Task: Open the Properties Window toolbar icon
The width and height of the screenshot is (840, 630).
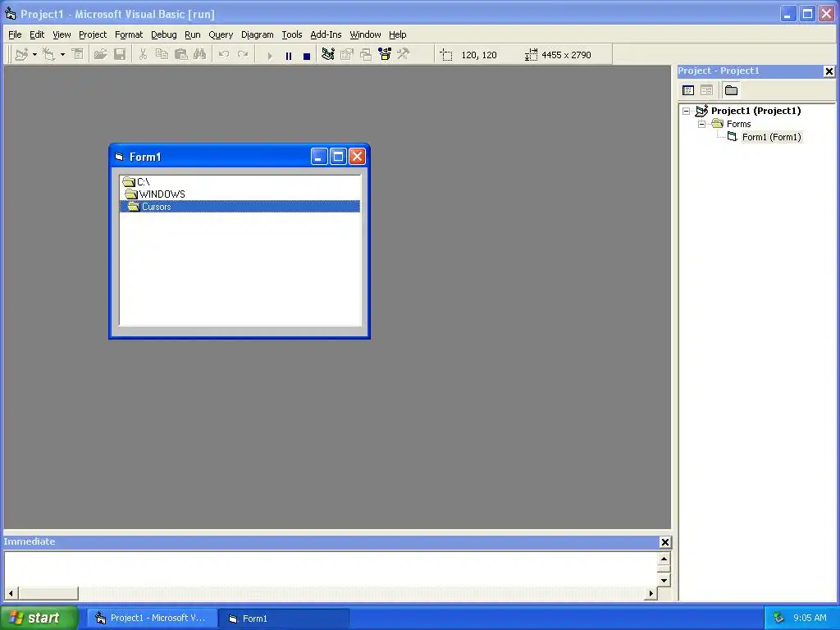Action: 347,54
